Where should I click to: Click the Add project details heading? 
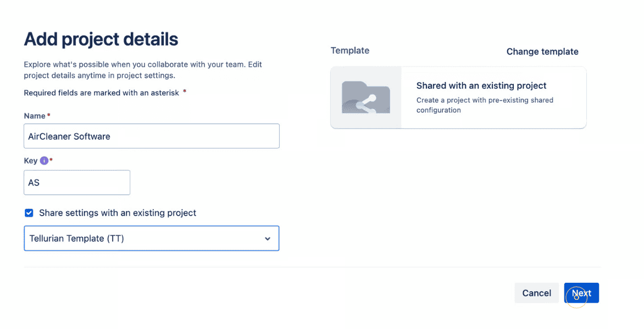(x=101, y=39)
